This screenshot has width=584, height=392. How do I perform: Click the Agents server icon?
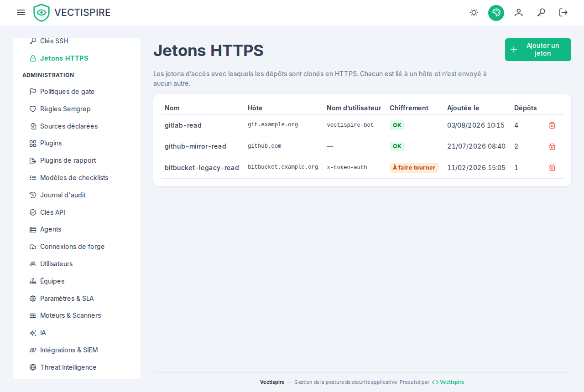click(x=33, y=229)
